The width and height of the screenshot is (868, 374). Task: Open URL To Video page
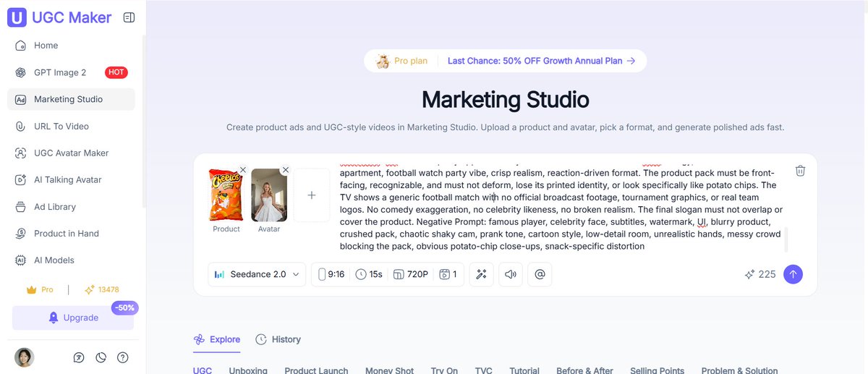71,126
